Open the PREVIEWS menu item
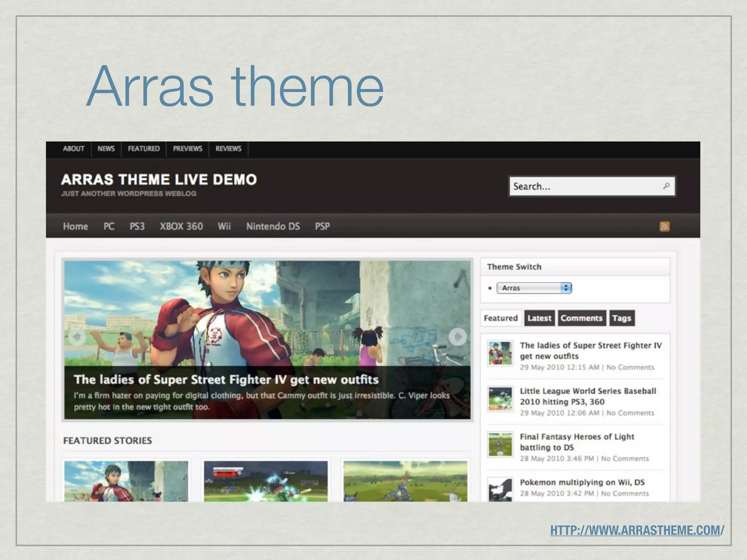Screen dimensions: 747x560 (187, 149)
